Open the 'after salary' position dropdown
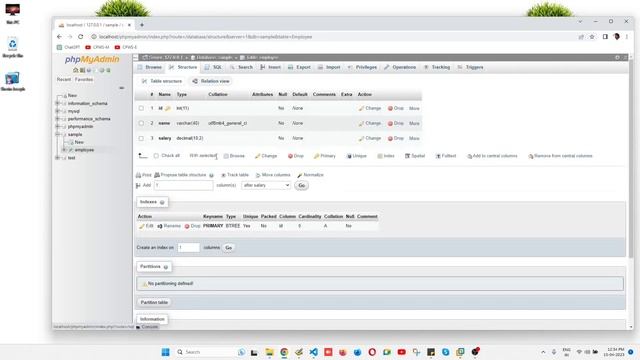This screenshot has width=640, height=360. [x=266, y=185]
